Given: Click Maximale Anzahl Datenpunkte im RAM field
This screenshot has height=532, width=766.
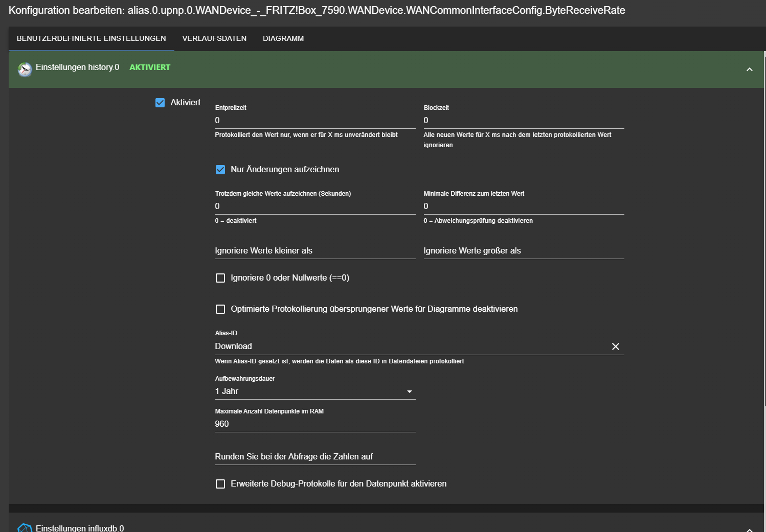Looking at the screenshot, I should pos(314,424).
